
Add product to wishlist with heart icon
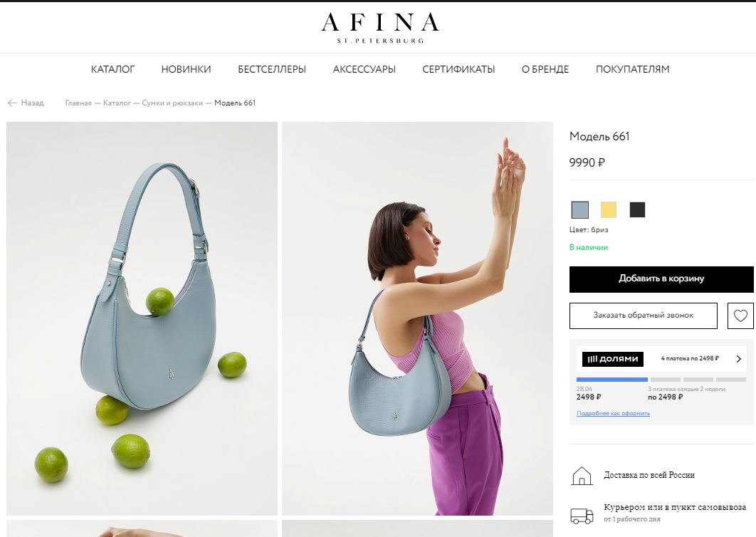pyautogui.click(x=740, y=316)
